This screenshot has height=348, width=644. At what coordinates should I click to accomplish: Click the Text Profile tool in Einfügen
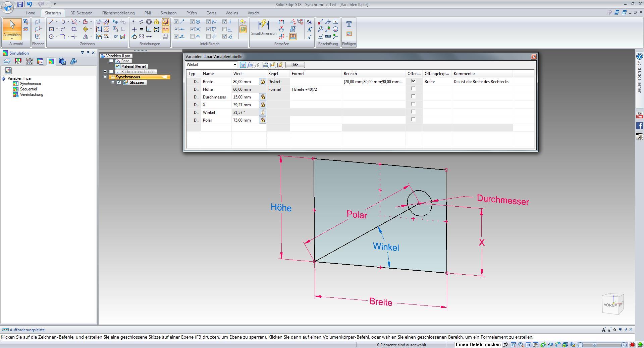tap(349, 24)
